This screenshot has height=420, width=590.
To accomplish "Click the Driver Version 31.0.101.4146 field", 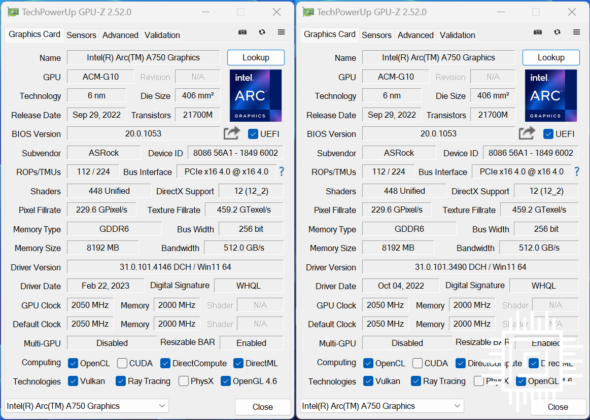I will [x=175, y=267].
